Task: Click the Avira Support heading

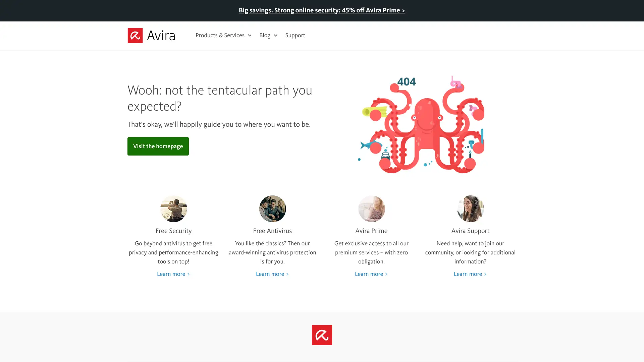Action: (x=470, y=231)
